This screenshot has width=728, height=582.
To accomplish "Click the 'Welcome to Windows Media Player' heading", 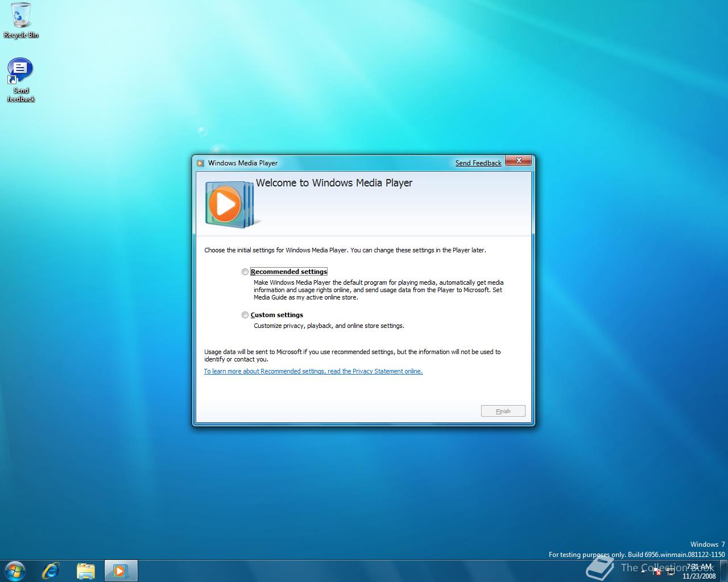I will pos(334,183).
